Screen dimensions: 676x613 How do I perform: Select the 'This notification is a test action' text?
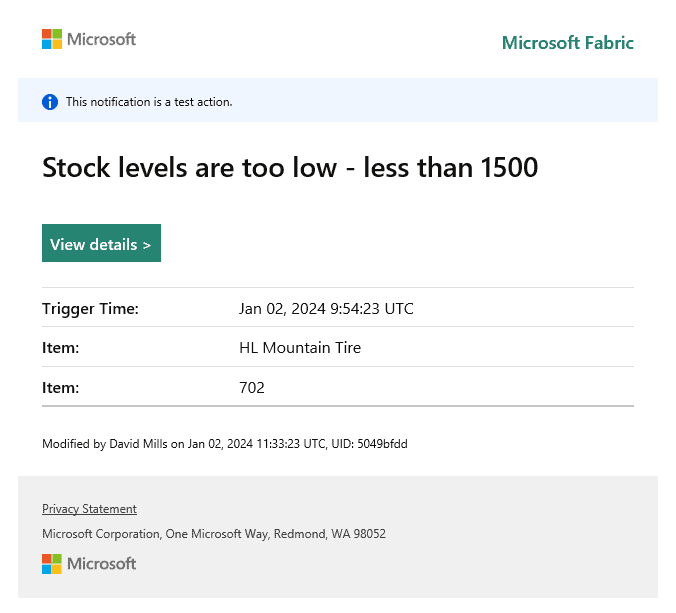149,102
